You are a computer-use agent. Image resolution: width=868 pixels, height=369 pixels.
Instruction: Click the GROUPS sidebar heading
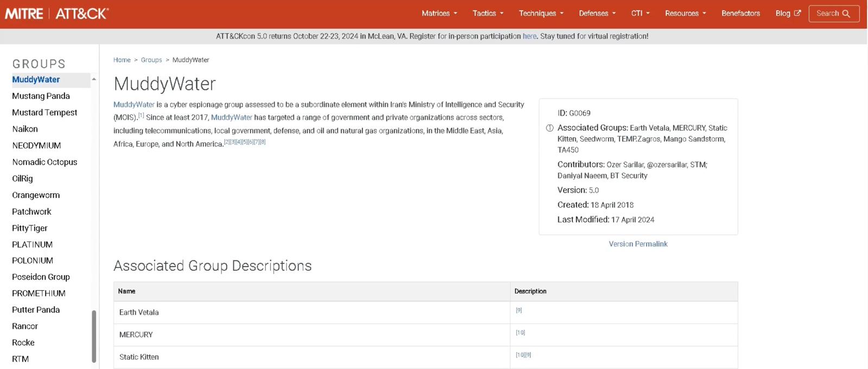39,64
